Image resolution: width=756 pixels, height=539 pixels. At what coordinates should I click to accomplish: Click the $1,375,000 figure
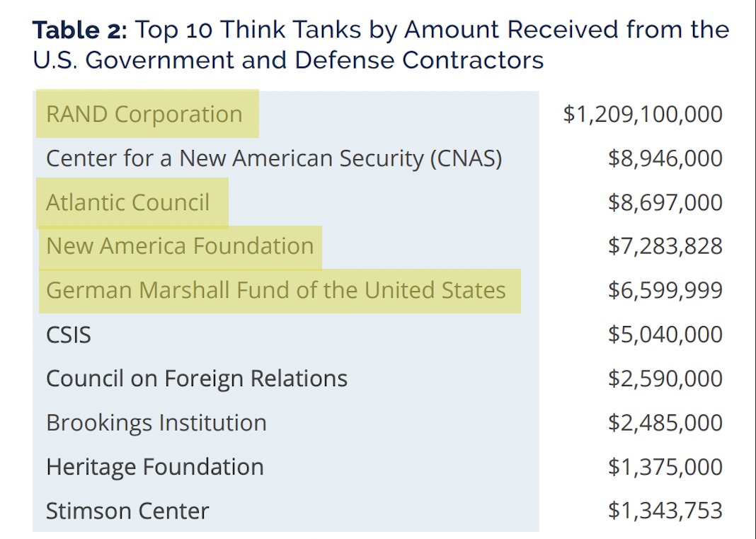[665, 467]
